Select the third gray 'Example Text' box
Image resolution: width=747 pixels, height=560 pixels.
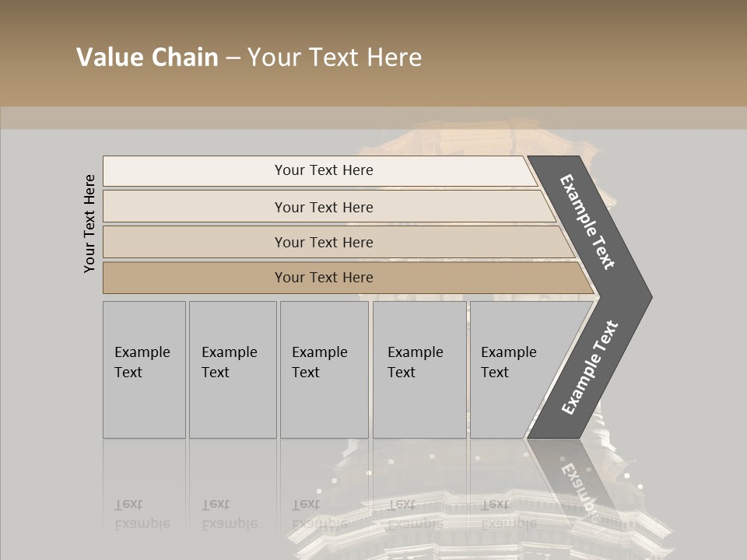pyautogui.click(x=324, y=369)
